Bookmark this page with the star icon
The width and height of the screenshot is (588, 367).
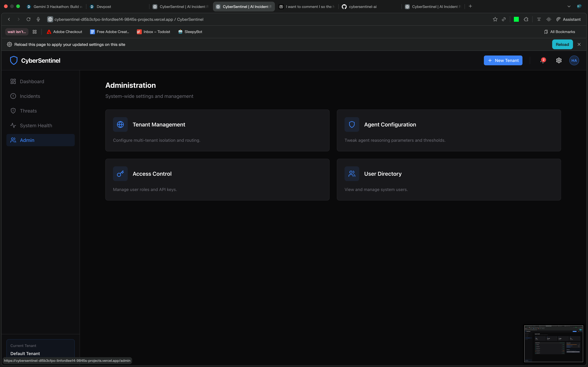click(495, 19)
